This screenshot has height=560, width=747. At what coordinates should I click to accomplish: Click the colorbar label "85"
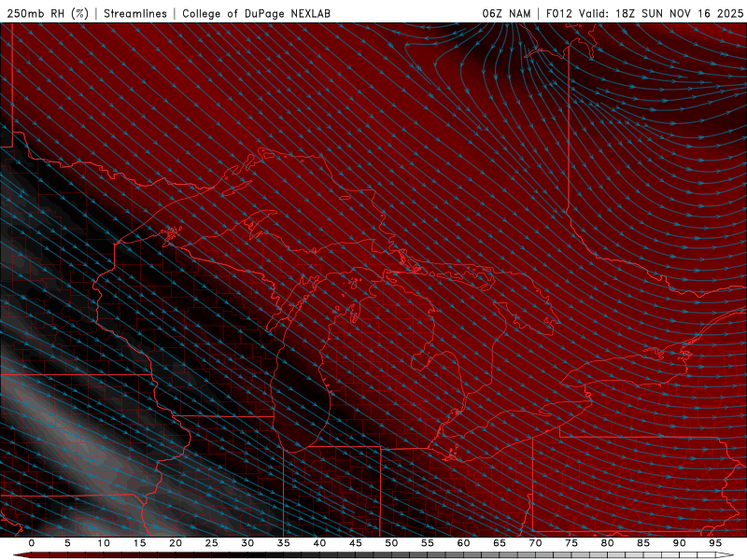pyautogui.click(x=643, y=543)
